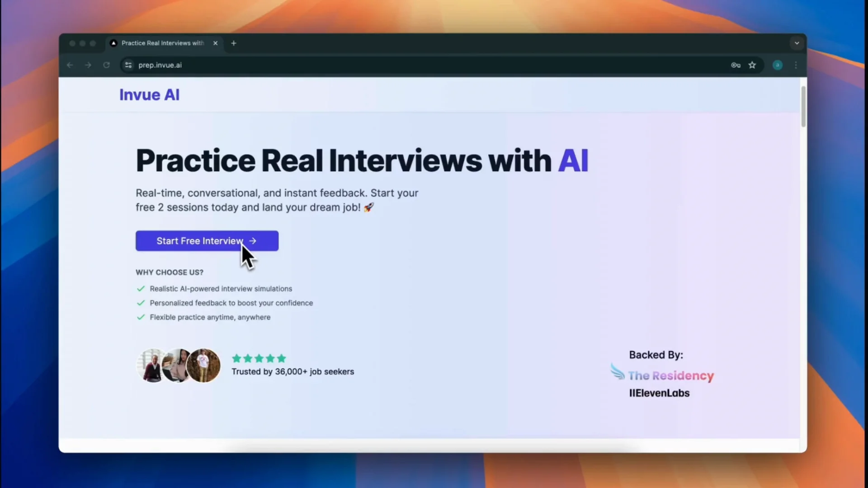Close the Practice Real Interviews tab
The height and width of the screenshot is (488, 868).
(216, 43)
